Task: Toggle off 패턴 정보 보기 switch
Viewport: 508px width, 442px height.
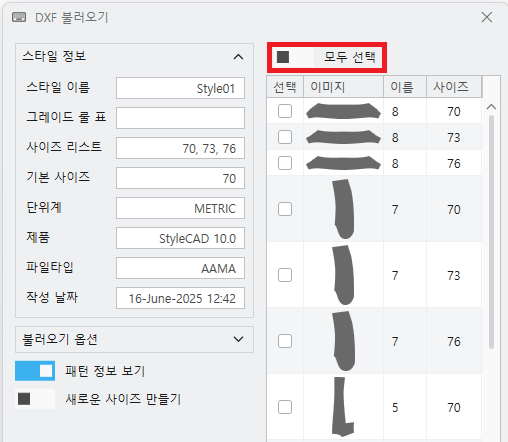Action: coord(35,371)
